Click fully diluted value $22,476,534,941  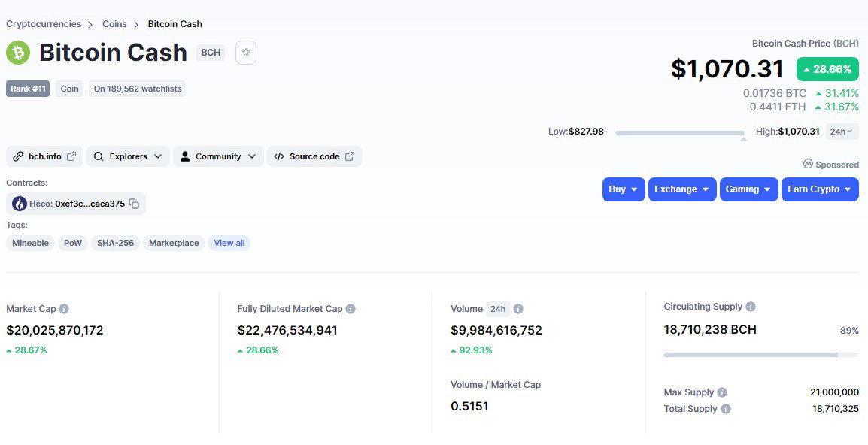pyautogui.click(x=287, y=331)
